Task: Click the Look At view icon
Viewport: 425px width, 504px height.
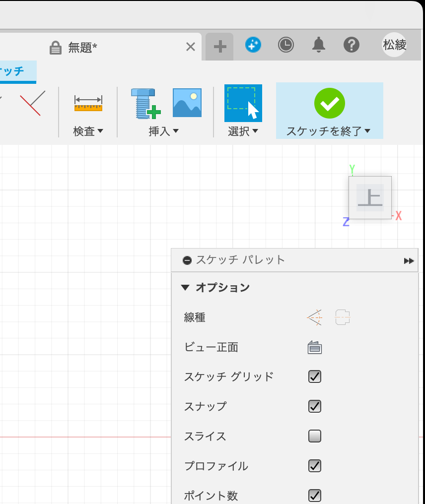Action: tap(316, 347)
